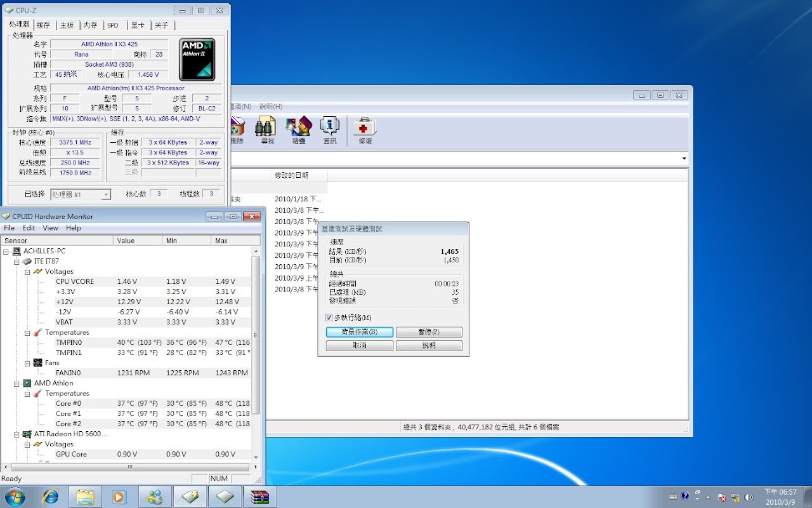Image resolution: width=812 pixels, height=508 pixels.
Task: Select the ACHILLES-PC computer icon in HWMonitor
Action: 16,251
